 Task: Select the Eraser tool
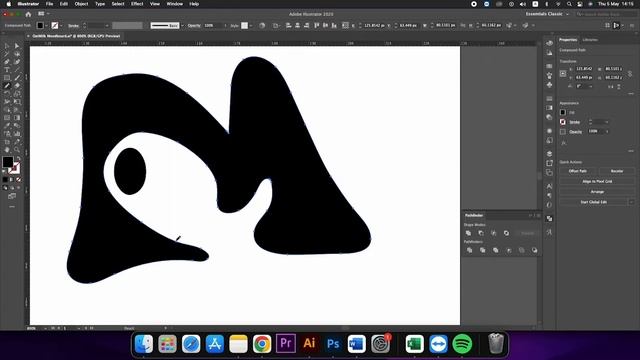[17, 86]
